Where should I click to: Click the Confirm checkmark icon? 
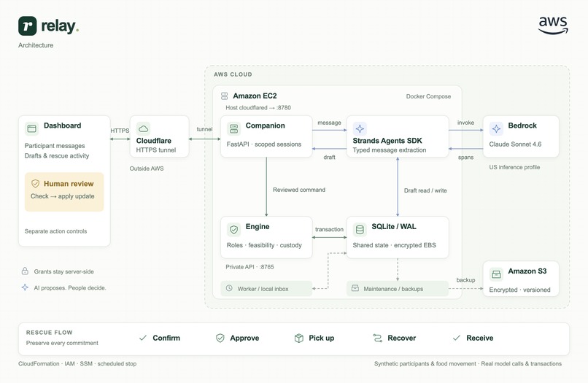tap(142, 338)
